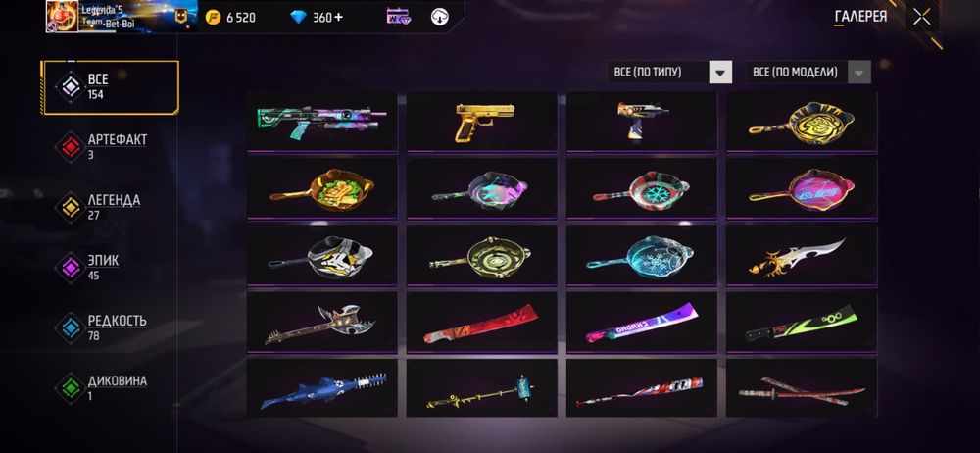Click the arrow beside Все (по типу)

tap(720, 72)
